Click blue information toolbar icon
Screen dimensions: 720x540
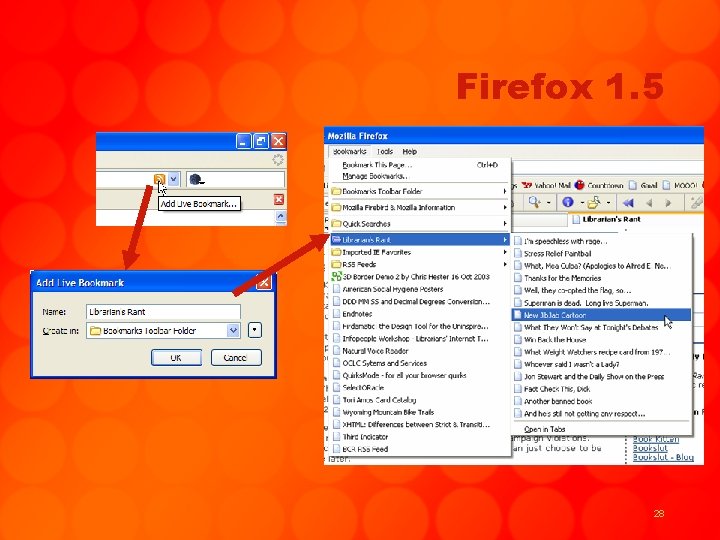pos(568,202)
